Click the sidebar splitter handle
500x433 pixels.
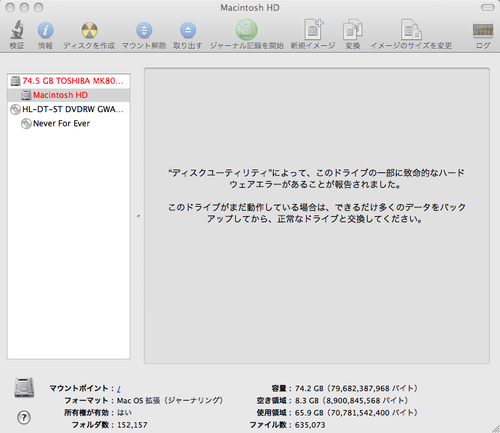point(138,216)
